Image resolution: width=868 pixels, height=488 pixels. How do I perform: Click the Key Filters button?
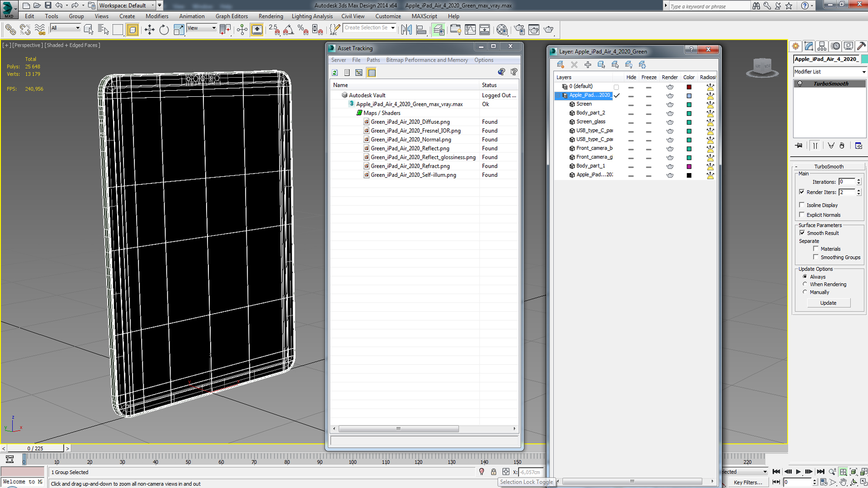point(748,482)
